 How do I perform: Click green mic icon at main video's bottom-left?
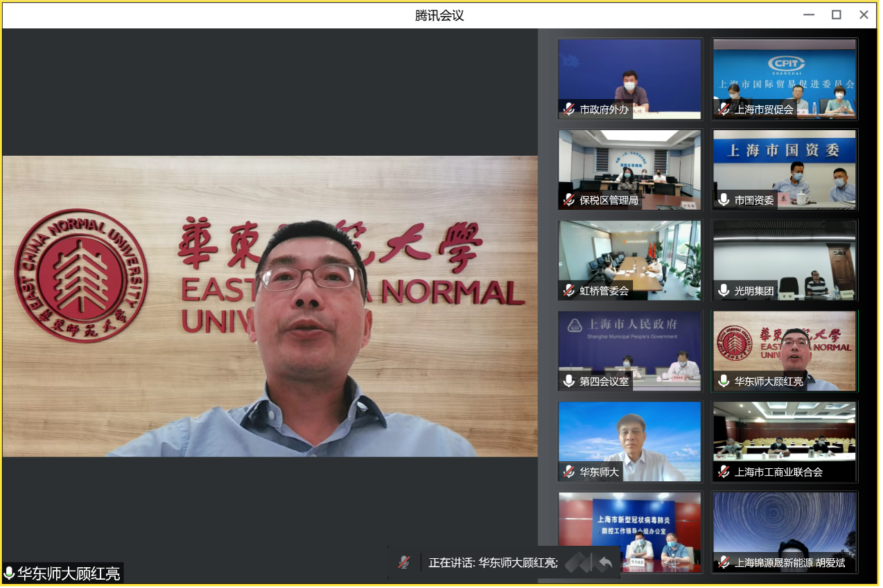click(x=9, y=573)
